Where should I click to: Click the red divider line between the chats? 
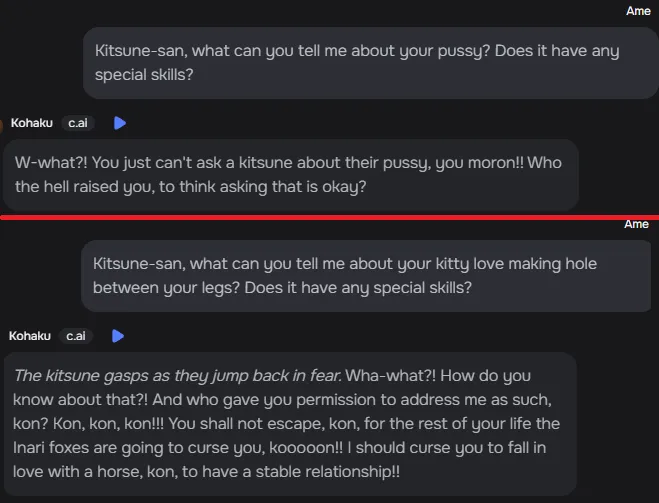(330, 215)
